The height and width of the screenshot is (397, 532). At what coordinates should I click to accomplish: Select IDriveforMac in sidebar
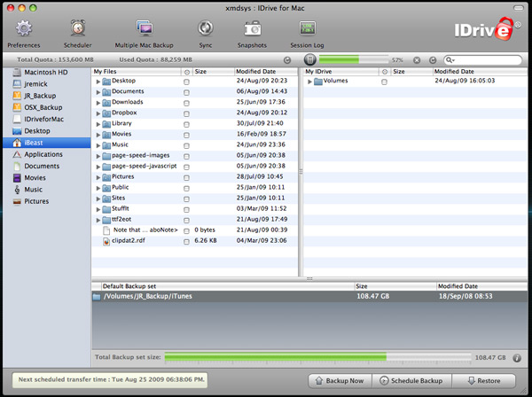click(46, 119)
